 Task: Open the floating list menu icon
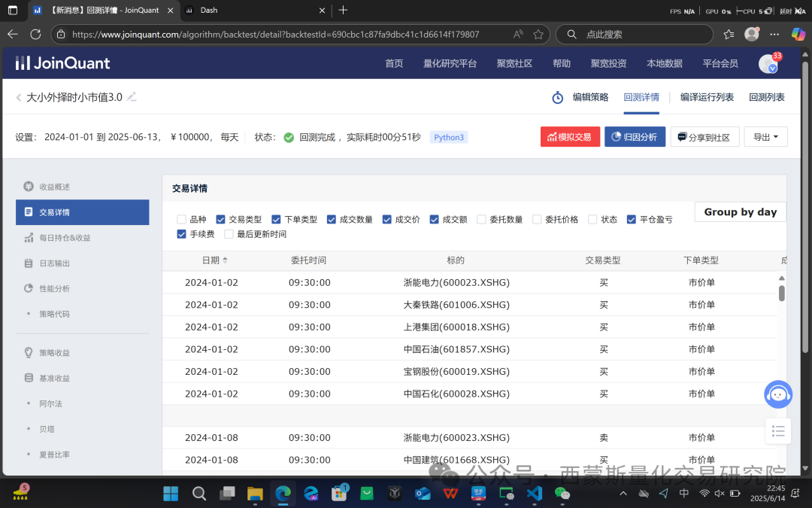point(778,431)
